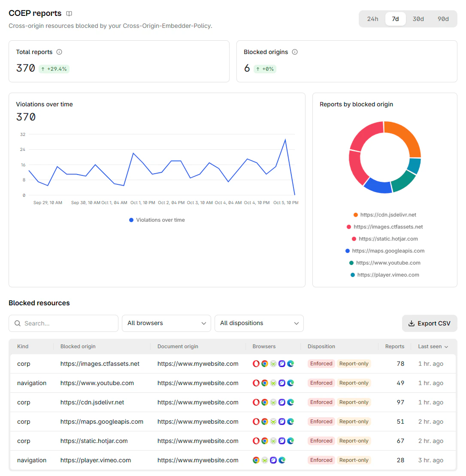This screenshot has height=476, width=466.
Task: Click the Blocked origin column header
Action: [x=78, y=346]
